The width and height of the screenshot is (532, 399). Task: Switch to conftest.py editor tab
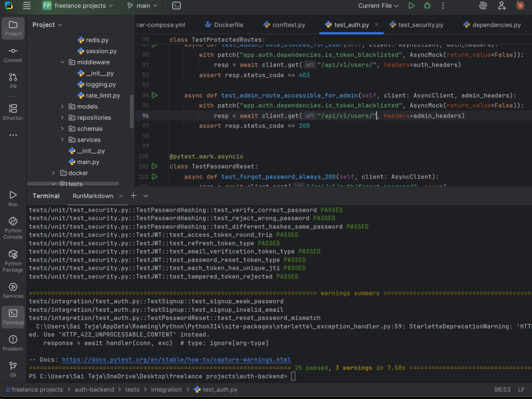pos(284,25)
